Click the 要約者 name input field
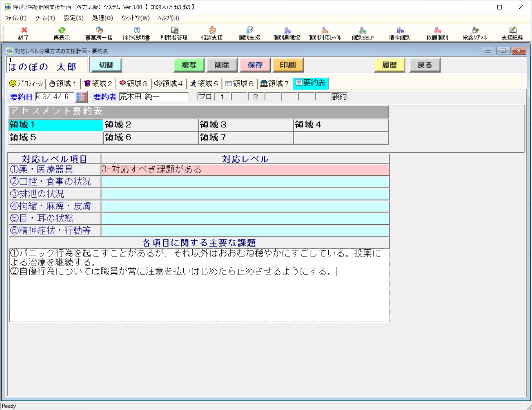 pyautogui.click(x=154, y=97)
